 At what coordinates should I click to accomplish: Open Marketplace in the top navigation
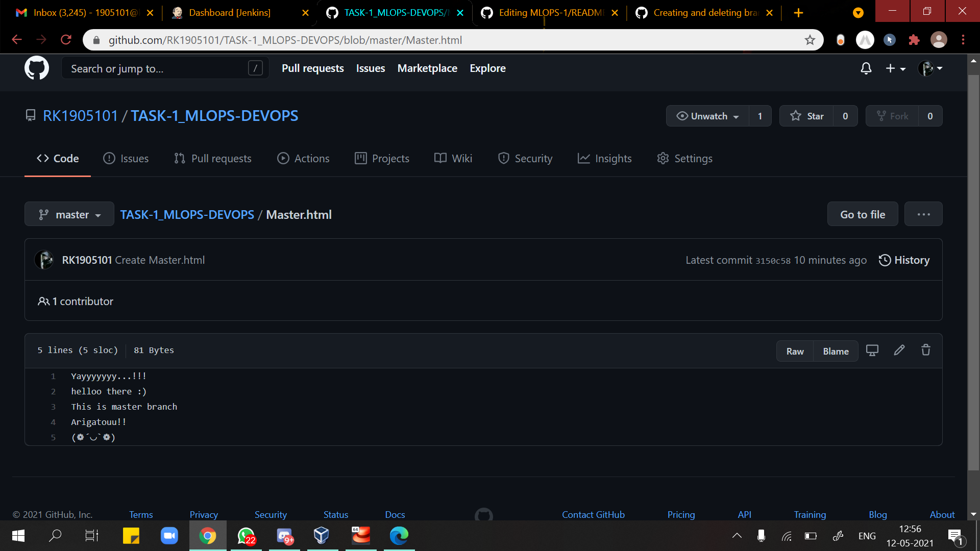tap(427, 68)
